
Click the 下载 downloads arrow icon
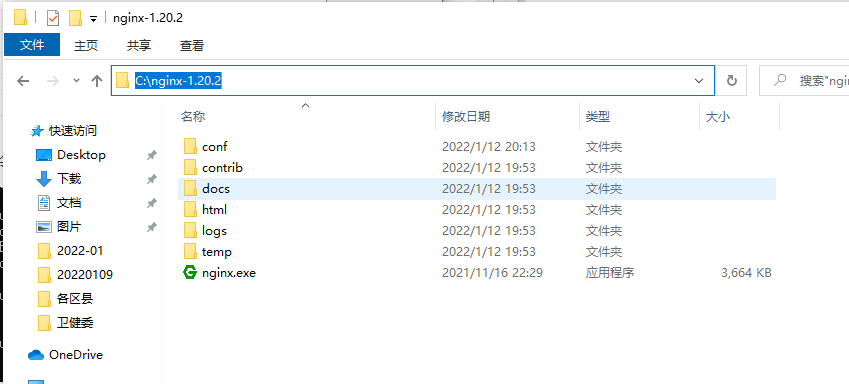[x=43, y=179]
